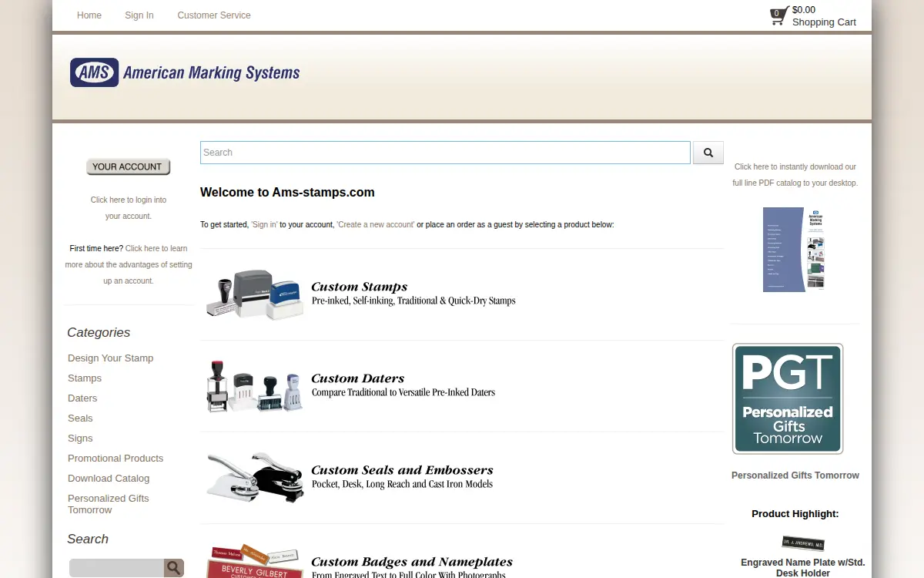Open the Custom Seals and Embossers heading
Screen dimensions: 924x578
402,470
